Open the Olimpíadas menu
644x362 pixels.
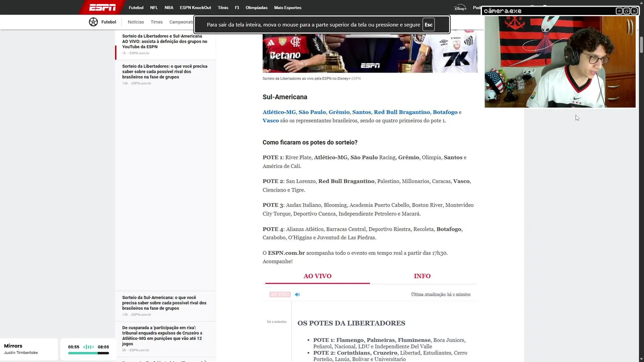[257, 8]
